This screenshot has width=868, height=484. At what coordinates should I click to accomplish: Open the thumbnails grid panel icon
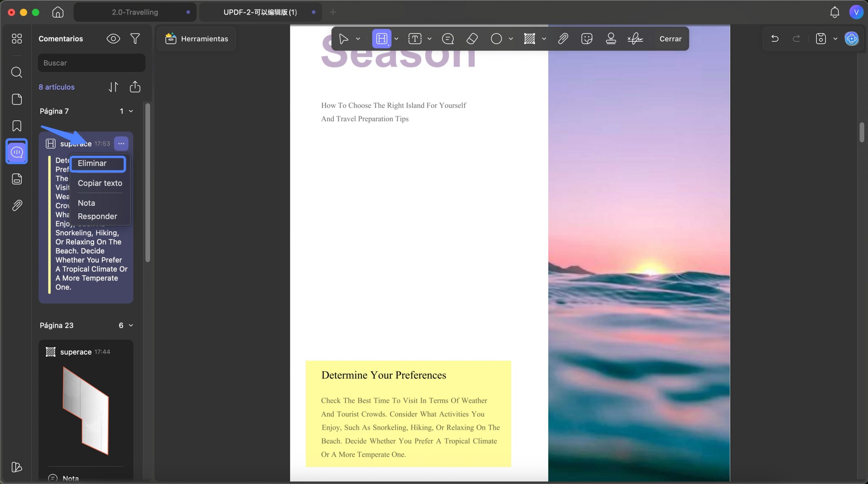tap(17, 39)
